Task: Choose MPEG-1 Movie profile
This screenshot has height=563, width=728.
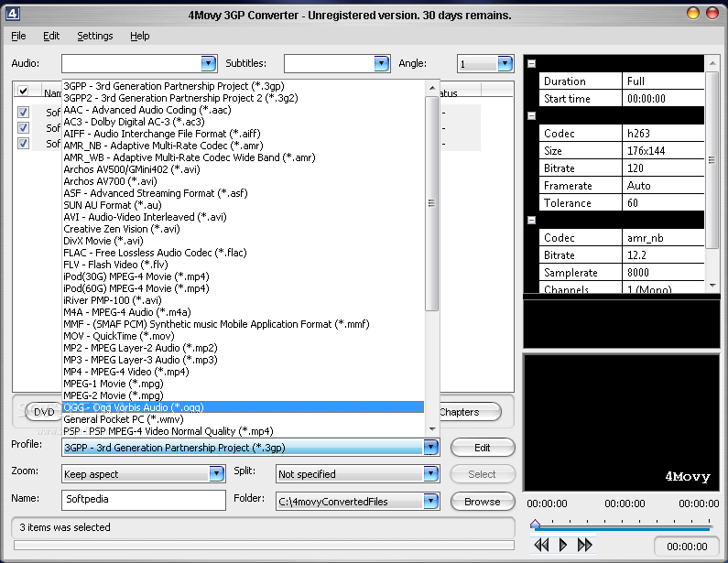Action: coord(243,384)
